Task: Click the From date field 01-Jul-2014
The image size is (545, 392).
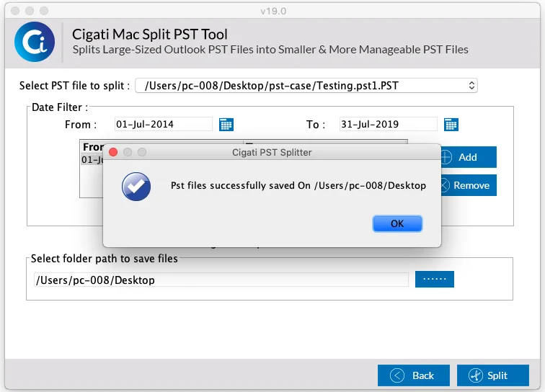Action: coord(164,124)
